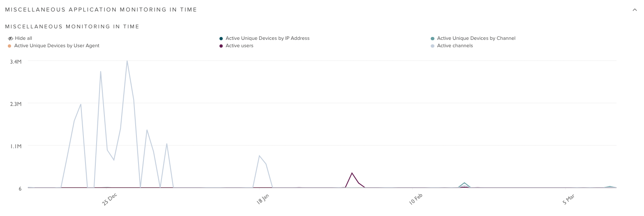This screenshot has height=216, width=644.
Task: Toggle the Active channels legend entry
Action: pyautogui.click(x=452, y=46)
